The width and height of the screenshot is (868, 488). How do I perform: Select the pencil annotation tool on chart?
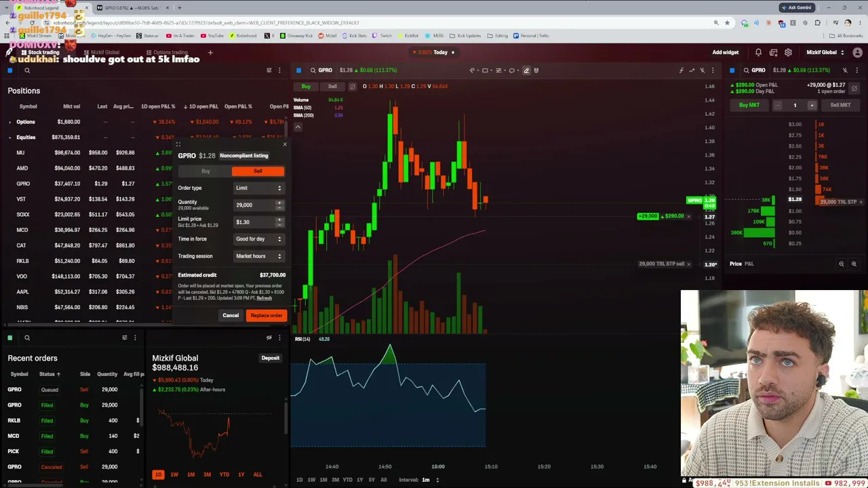tap(526, 70)
